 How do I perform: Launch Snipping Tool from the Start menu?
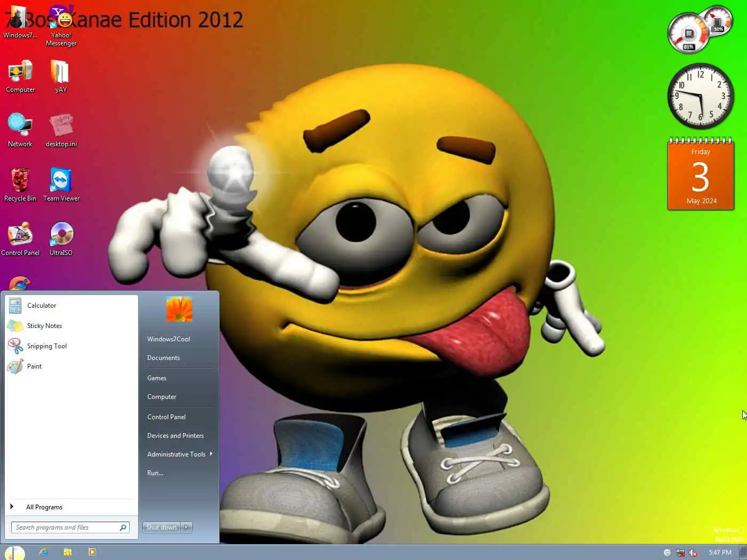(71, 346)
